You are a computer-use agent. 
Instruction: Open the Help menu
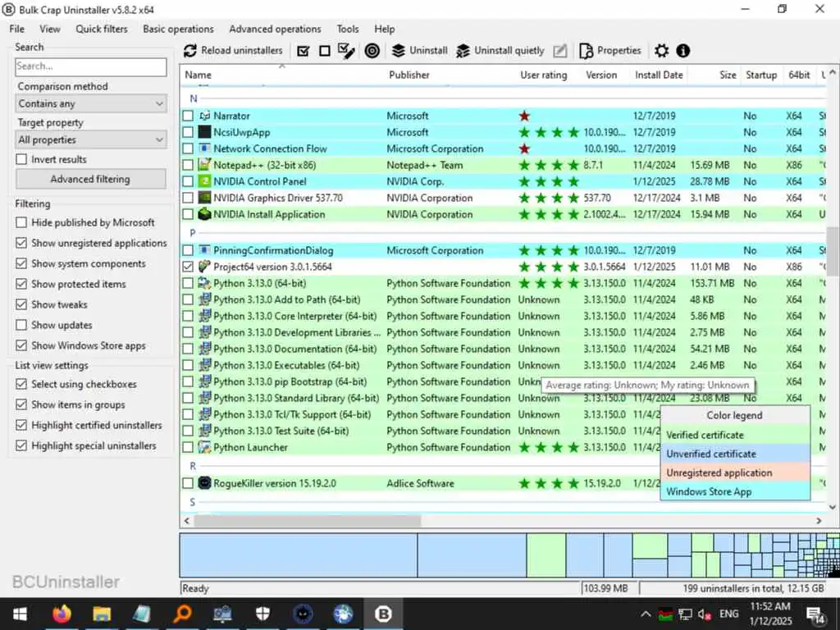384,29
